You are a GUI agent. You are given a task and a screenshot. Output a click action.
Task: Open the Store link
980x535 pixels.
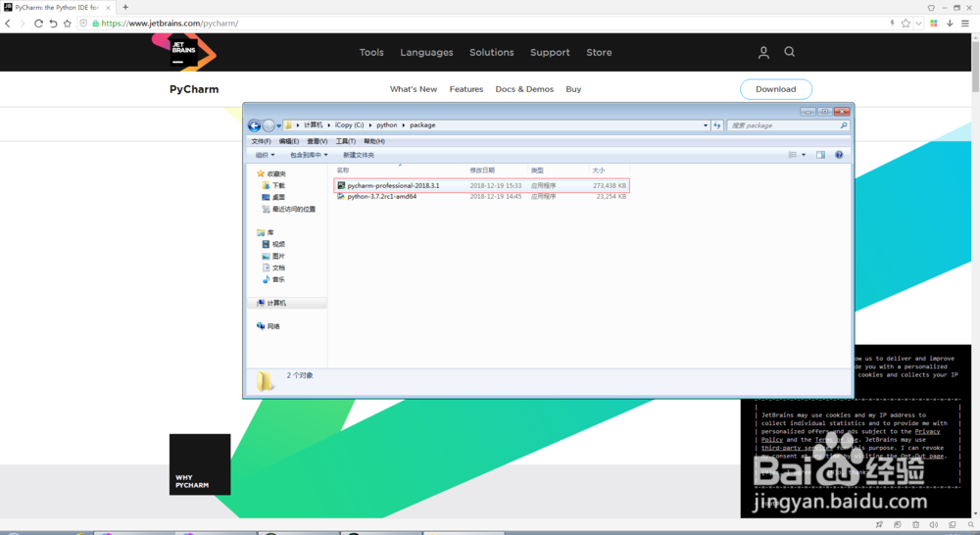point(599,53)
